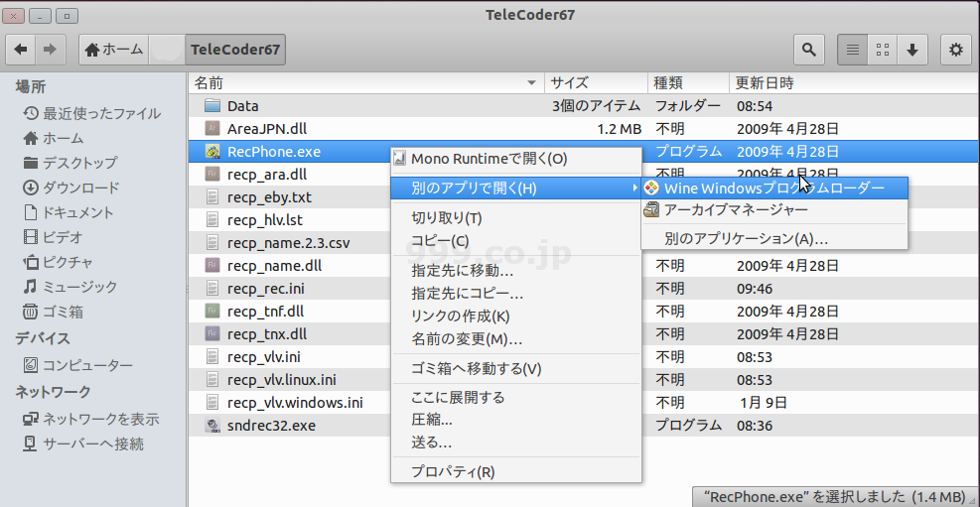Viewport: 980px width, 507px height.
Task: Click the Wine program loader icon
Action: coord(652,188)
